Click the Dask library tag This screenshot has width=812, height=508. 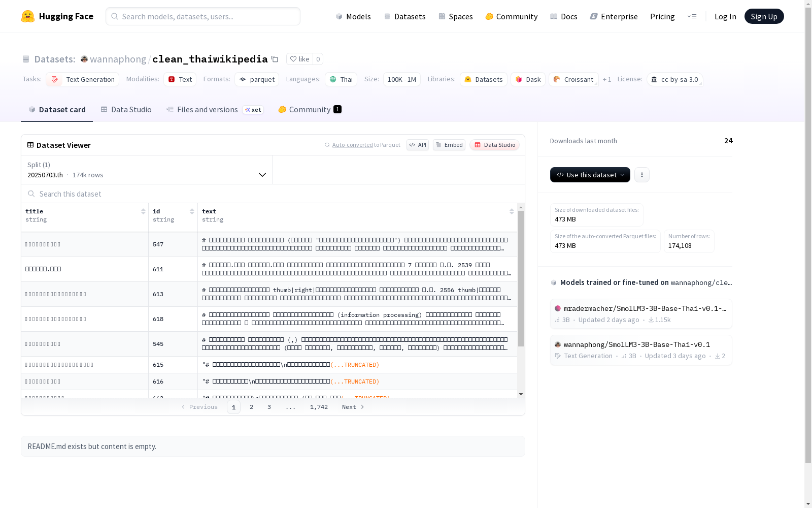pyautogui.click(x=528, y=79)
